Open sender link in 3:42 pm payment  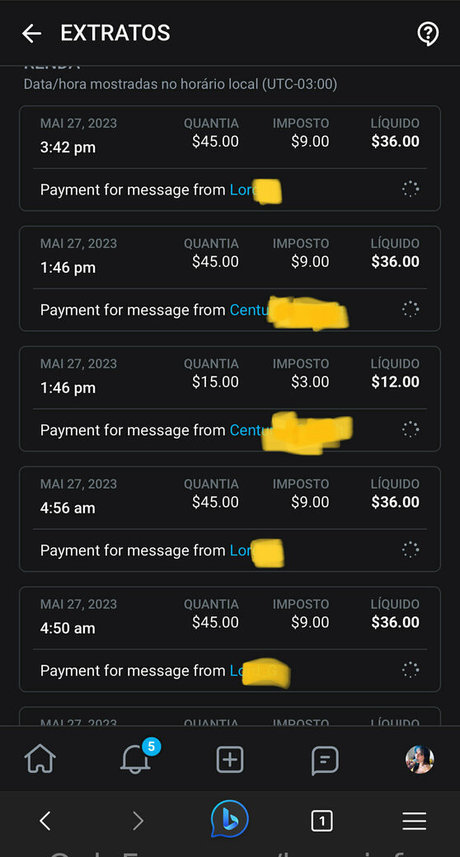255,190
